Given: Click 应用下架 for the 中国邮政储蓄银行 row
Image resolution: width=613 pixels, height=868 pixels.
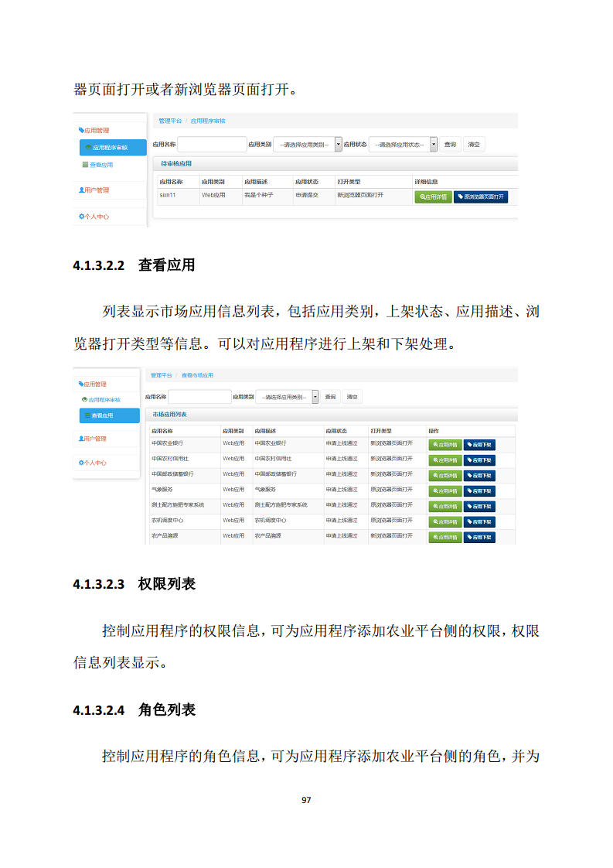Looking at the screenshot, I should pos(480,476).
